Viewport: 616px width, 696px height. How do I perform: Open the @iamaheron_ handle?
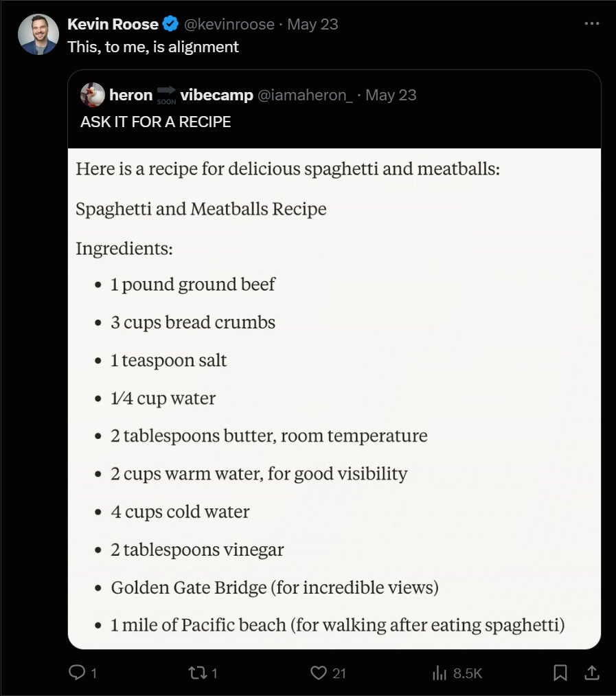tap(304, 95)
